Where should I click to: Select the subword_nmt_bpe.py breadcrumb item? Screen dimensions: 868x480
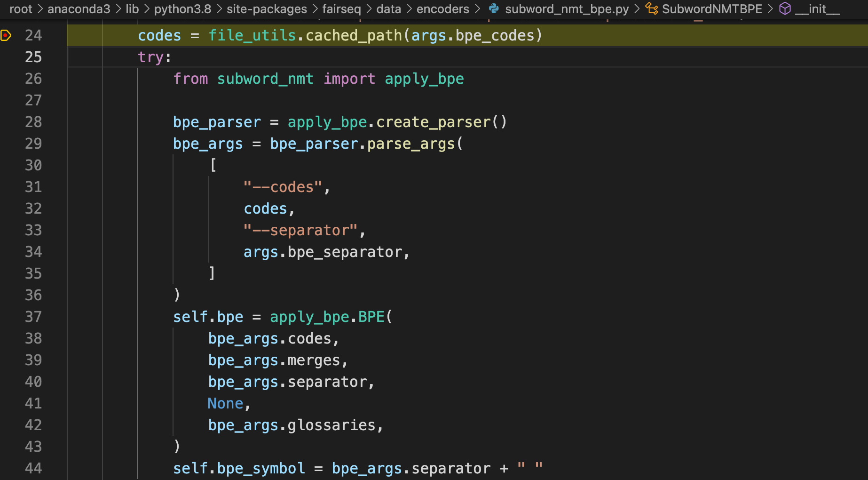coord(567,8)
